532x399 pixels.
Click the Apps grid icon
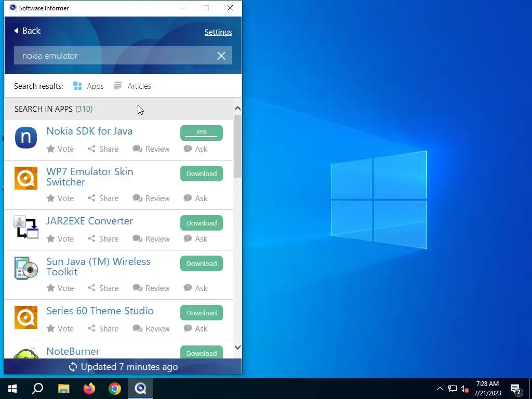[x=77, y=86]
